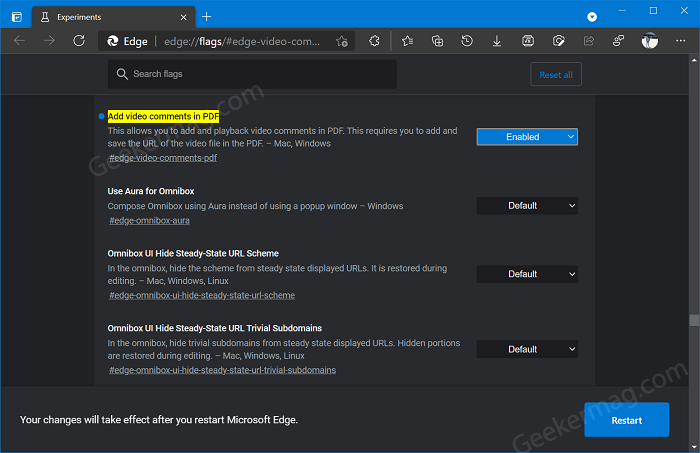Open dropdown for Hide Steady-State URL Scheme
The image size is (700, 453).
tap(527, 274)
